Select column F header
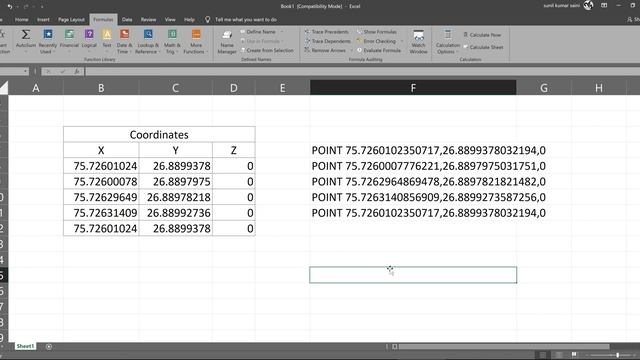This screenshot has width=640, height=360. 413,88
